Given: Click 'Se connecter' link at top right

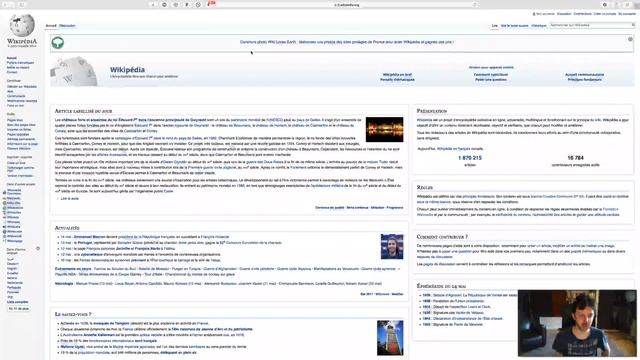Looking at the screenshot, I should coord(627,14).
